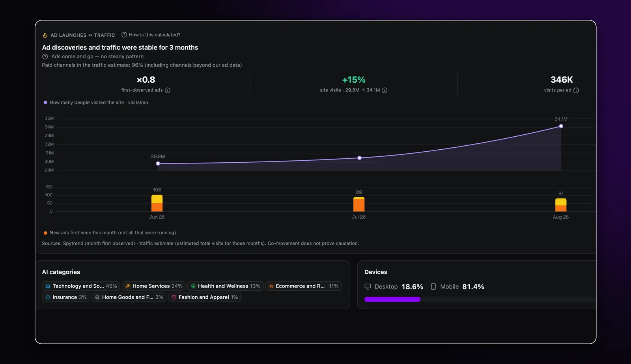Screen dimensions: 631x364
Task: Select the Insurance 3% category chip
Action: point(66,297)
